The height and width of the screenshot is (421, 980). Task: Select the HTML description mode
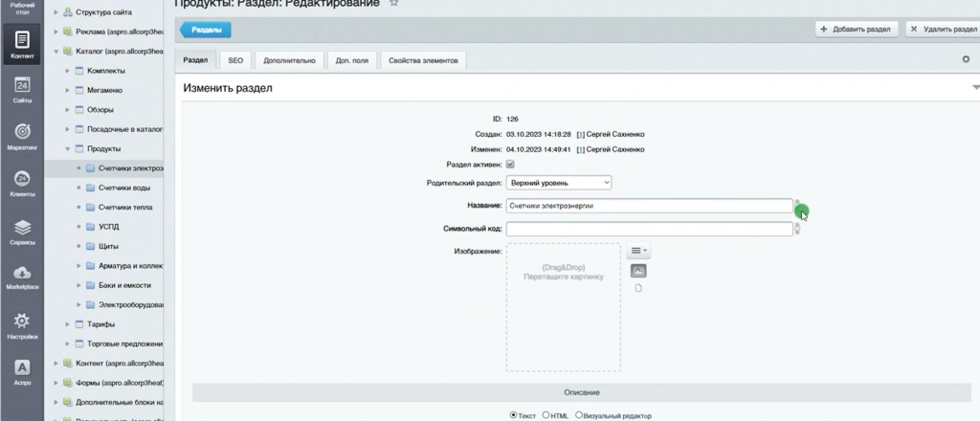tap(546, 414)
